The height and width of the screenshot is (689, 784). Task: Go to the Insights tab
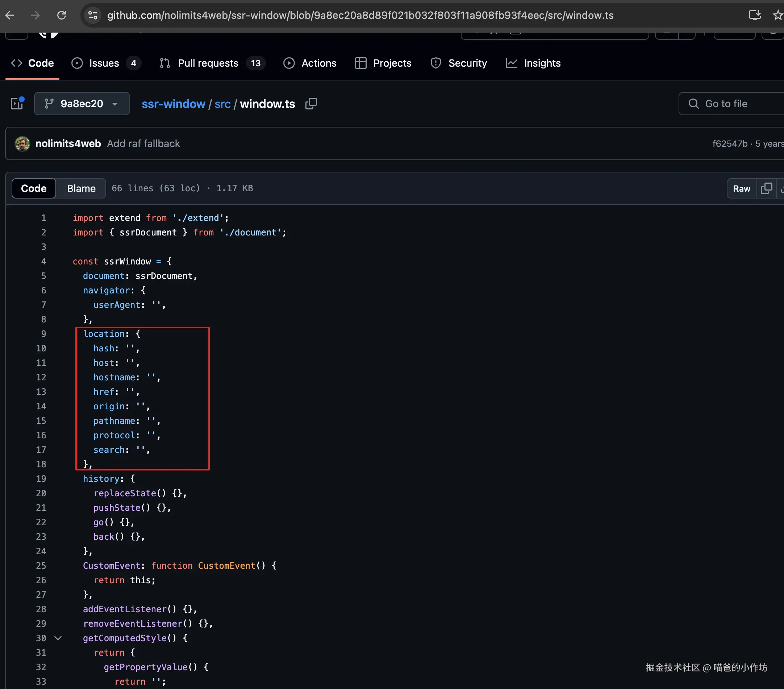(542, 63)
